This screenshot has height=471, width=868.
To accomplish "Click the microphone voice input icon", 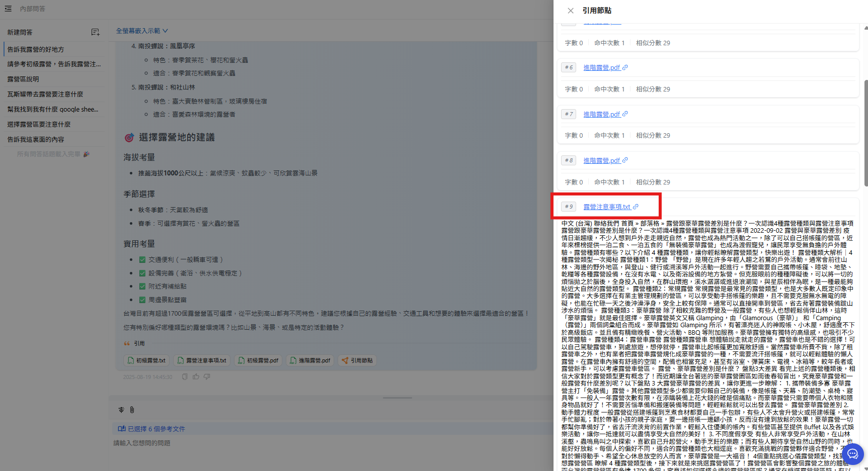I will click(x=121, y=410).
